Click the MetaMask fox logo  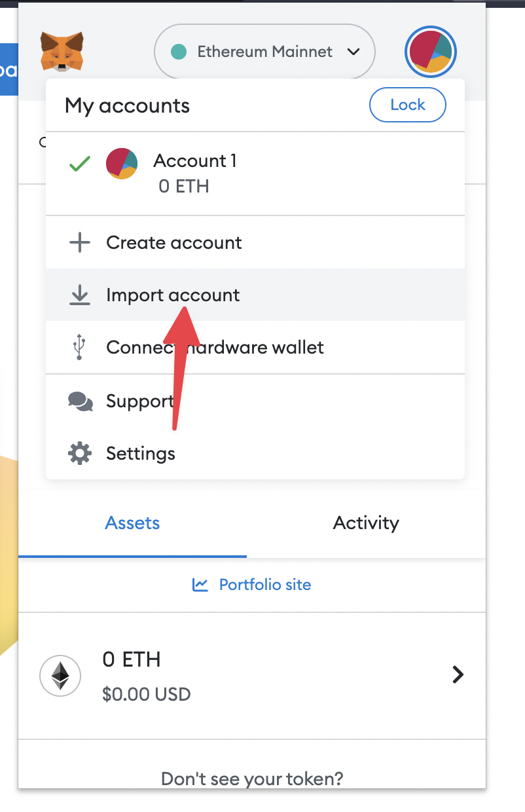62,51
